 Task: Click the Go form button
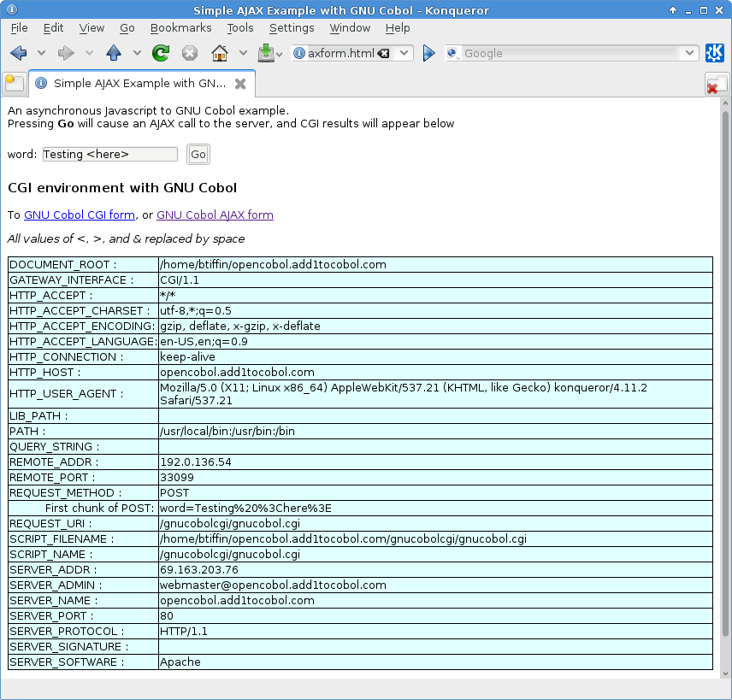[198, 155]
